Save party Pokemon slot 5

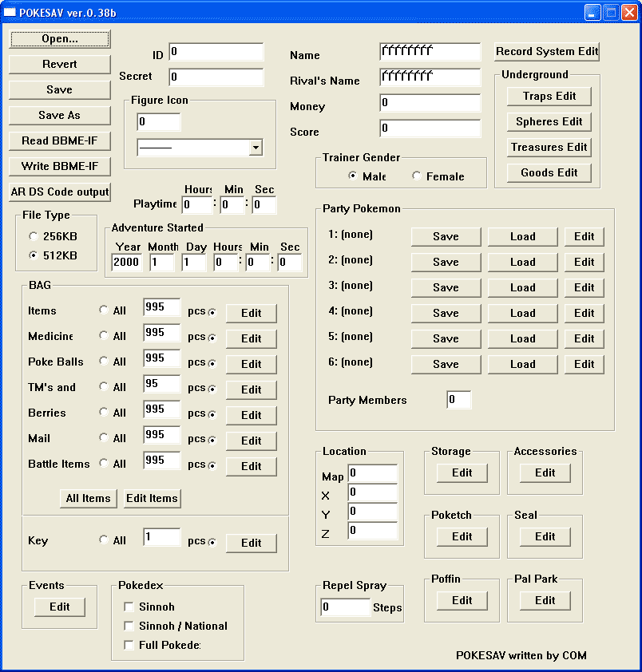[x=446, y=338]
